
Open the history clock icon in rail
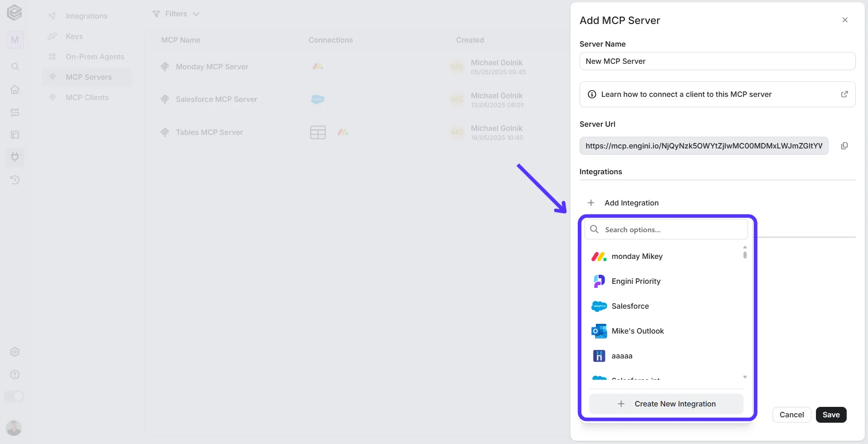(x=15, y=180)
